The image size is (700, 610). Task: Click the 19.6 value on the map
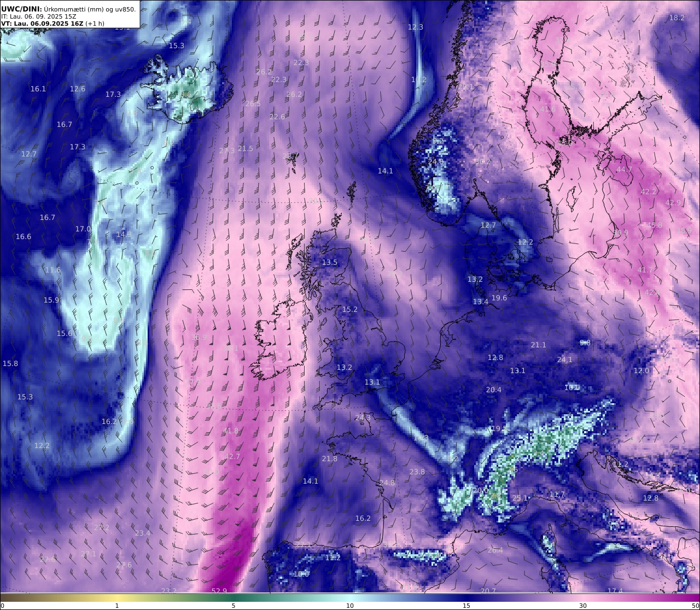pyautogui.click(x=499, y=298)
